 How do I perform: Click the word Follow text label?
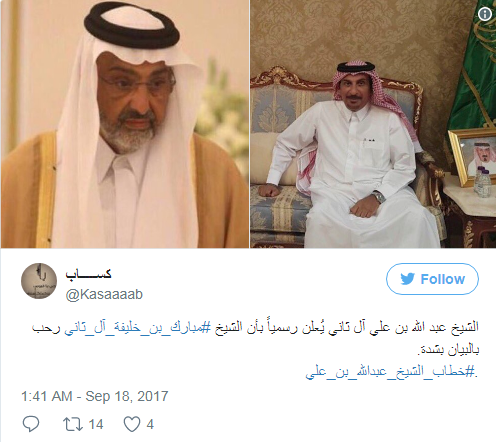coord(442,279)
